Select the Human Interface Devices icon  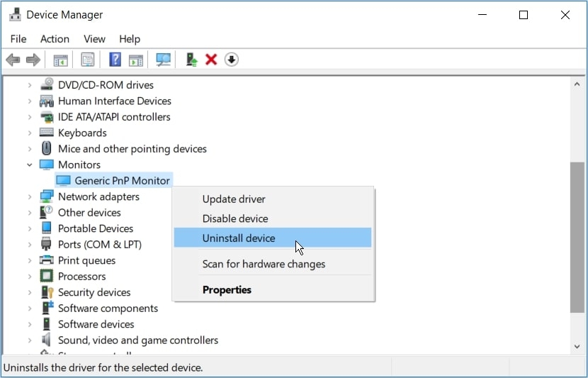(47, 101)
